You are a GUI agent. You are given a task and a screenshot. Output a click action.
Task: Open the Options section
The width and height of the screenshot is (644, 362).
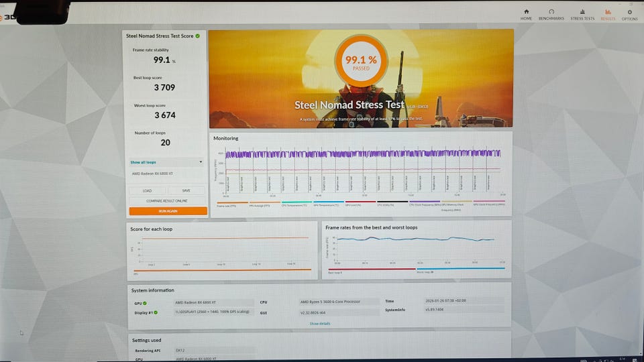[629, 15]
